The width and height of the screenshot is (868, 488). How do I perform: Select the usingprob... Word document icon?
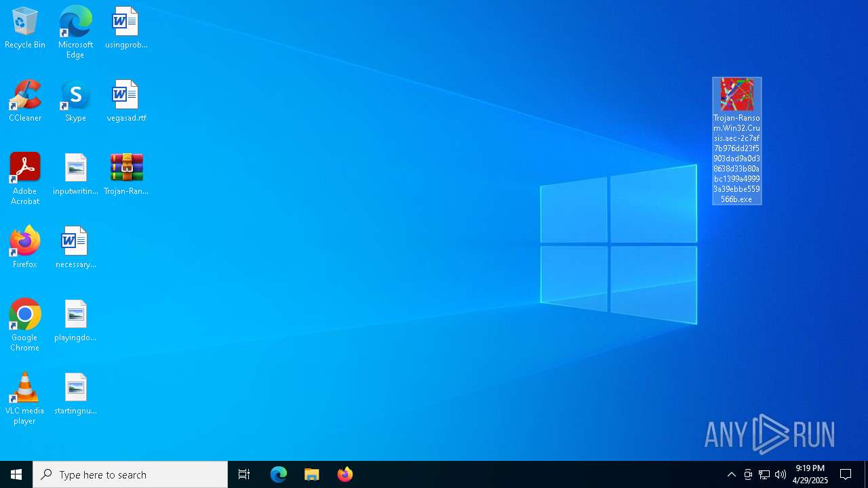(x=126, y=28)
